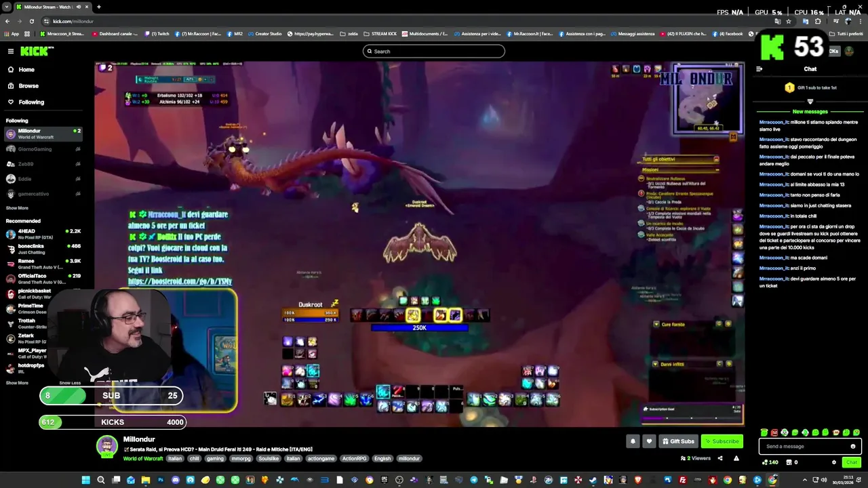The width and height of the screenshot is (868, 488).
Task: Report stream with warning triangle icon
Action: pos(736,458)
